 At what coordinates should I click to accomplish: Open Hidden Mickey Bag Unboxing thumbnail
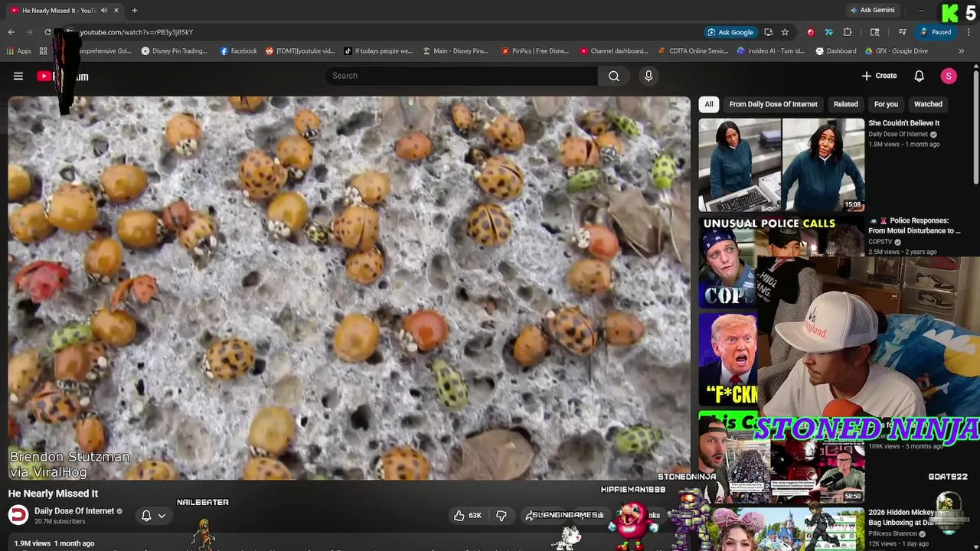click(x=781, y=530)
